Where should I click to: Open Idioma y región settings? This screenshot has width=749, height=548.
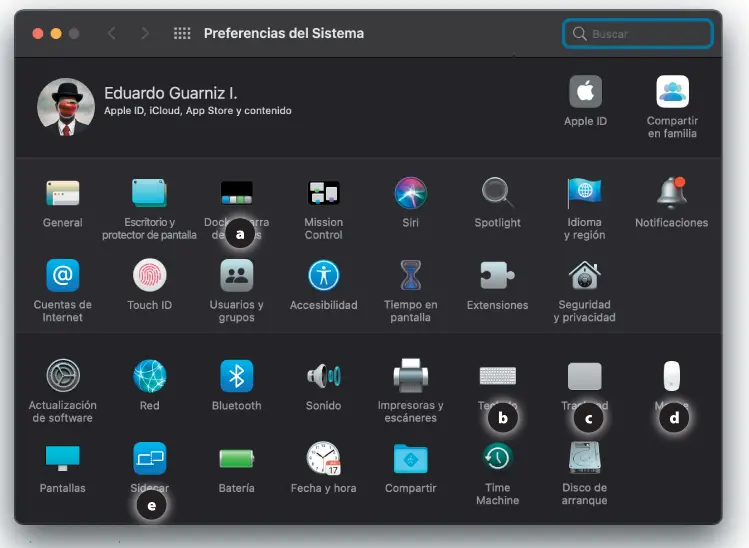point(584,193)
